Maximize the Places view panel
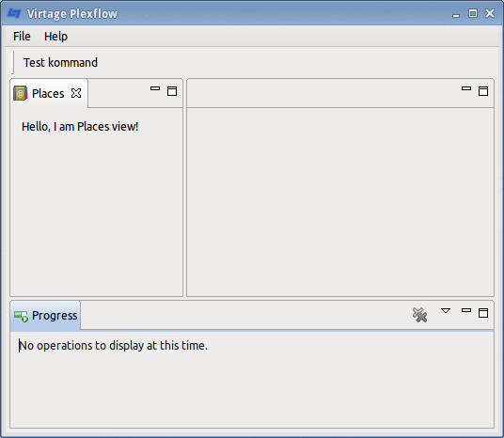This screenshot has width=504, height=438. click(x=172, y=91)
